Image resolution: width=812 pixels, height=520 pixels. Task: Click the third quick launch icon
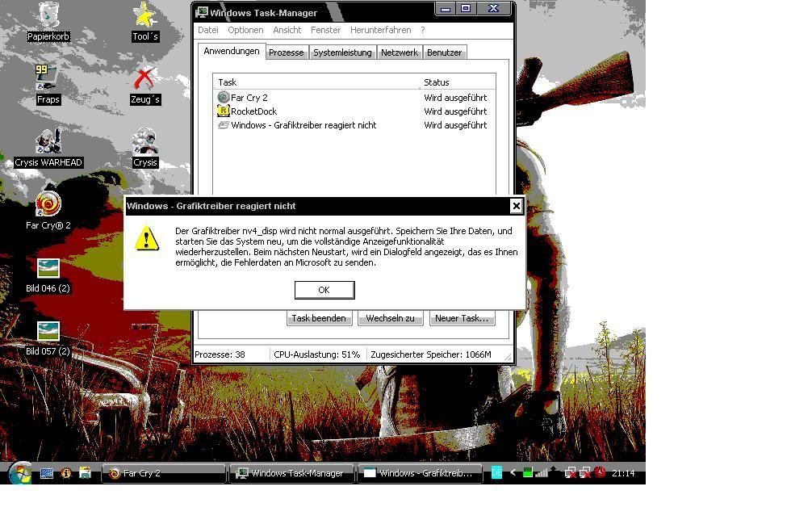click(x=85, y=472)
